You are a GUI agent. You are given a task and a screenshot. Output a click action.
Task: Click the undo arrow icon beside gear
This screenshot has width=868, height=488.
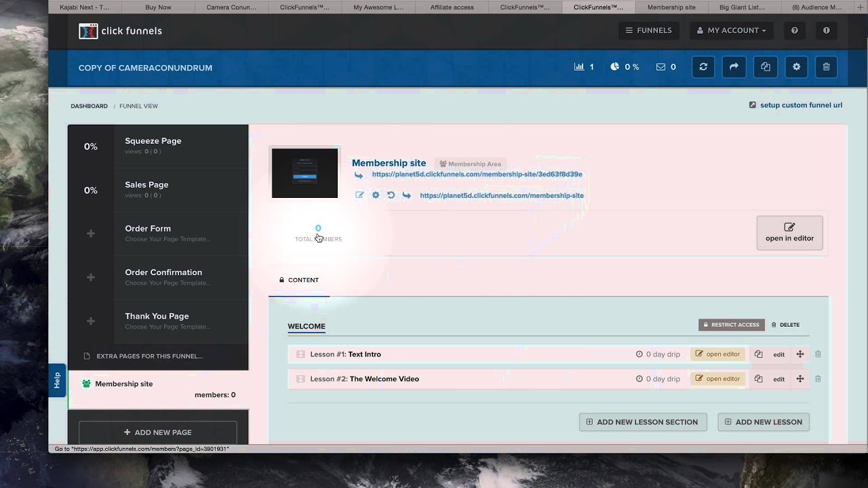(391, 195)
